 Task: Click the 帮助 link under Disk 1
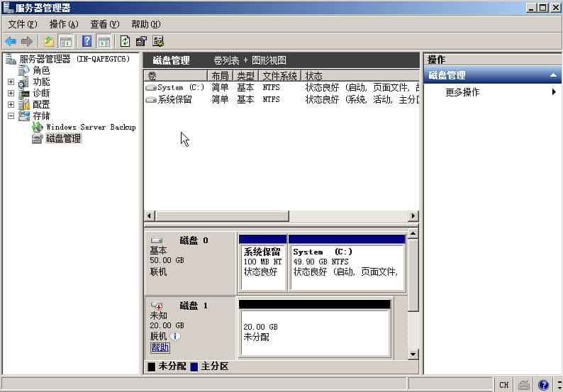click(160, 347)
